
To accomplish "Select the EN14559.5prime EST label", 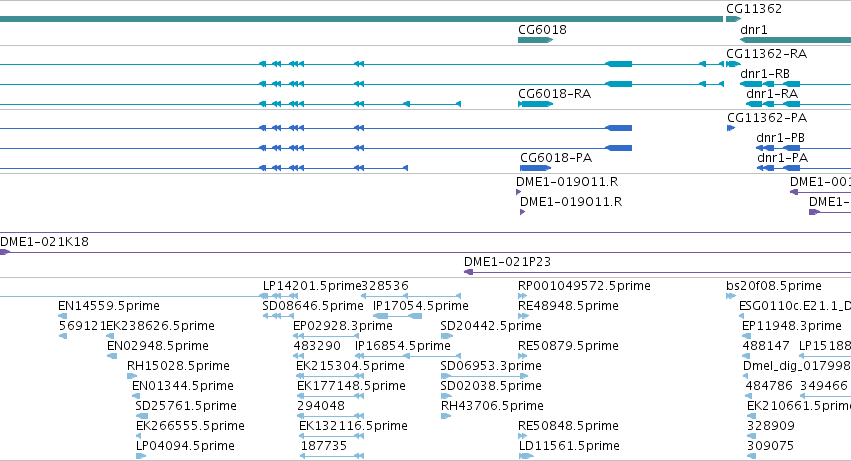I will point(109,306).
